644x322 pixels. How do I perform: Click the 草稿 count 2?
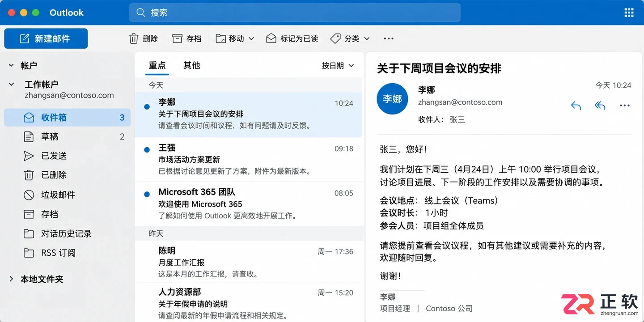point(122,137)
